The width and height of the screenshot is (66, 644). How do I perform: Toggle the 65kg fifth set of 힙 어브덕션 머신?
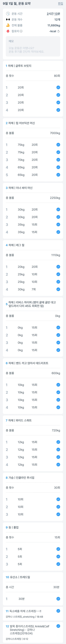(x=58, y=175)
